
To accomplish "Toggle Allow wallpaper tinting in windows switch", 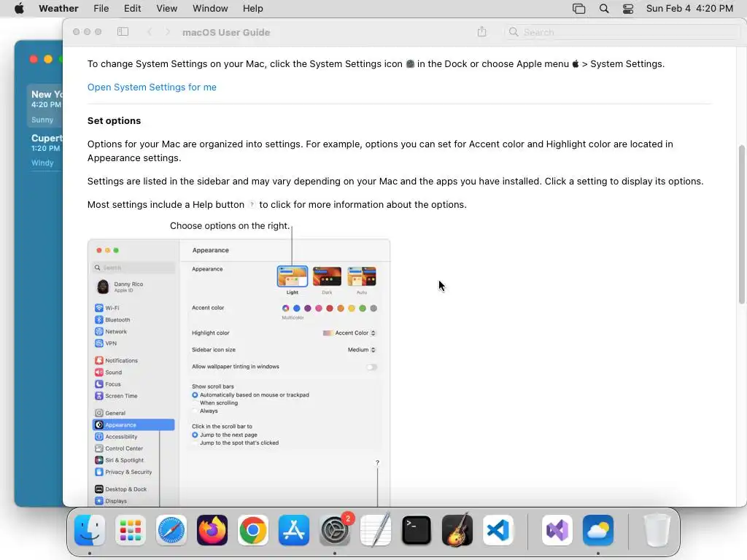I will pos(371,367).
